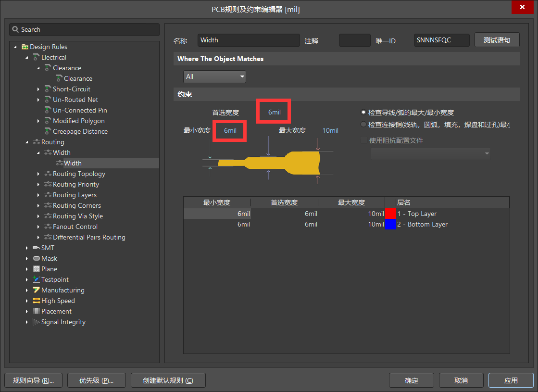This screenshot has height=392, width=538.
Task: Click the blue Bottom Layer color swatch
Action: [390, 224]
